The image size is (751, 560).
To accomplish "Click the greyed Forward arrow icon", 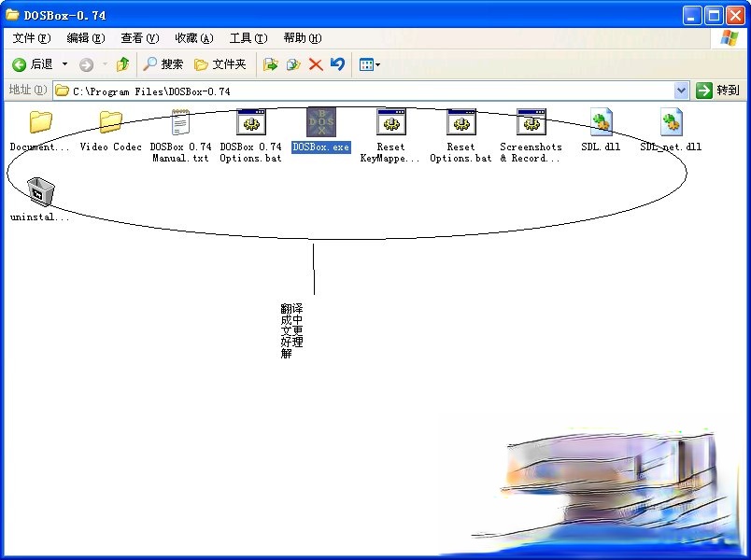I will click(86, 64).
